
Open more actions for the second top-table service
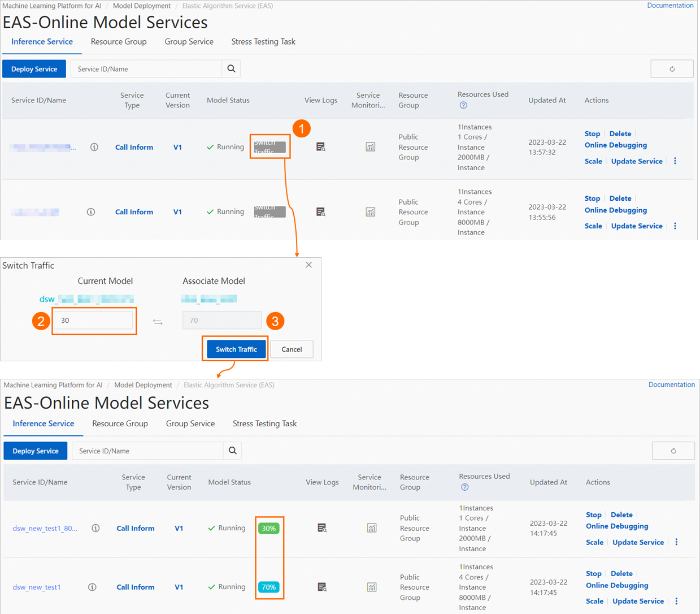[x=675, y=226]
